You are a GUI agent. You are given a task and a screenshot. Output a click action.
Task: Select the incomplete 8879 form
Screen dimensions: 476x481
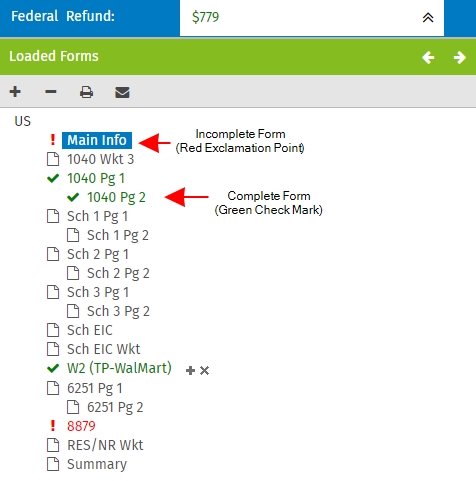pos(81,426)
